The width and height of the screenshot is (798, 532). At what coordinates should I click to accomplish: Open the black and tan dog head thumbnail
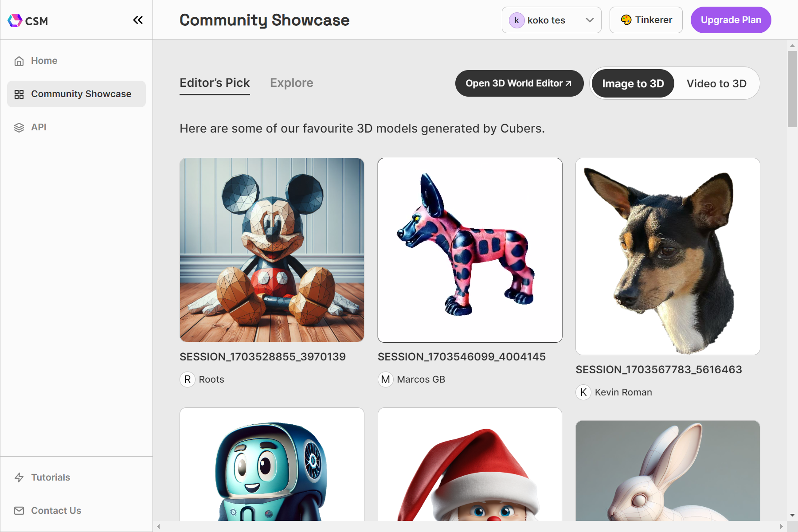tap(668, 256)
